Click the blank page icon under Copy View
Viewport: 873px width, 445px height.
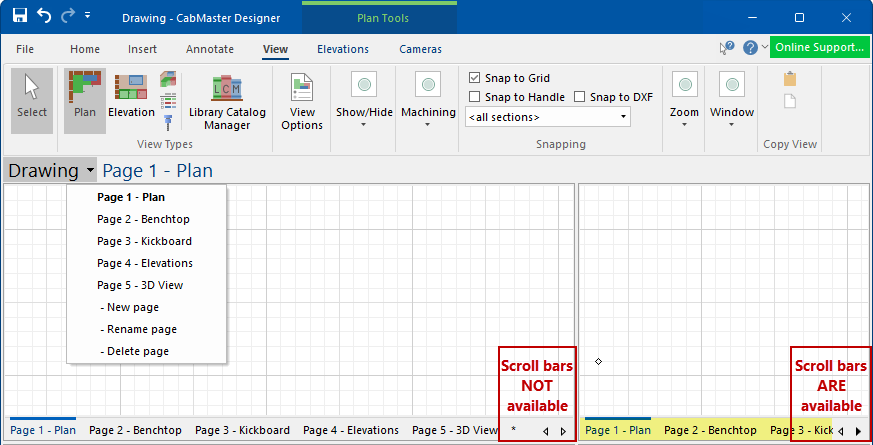pos(789,101)
